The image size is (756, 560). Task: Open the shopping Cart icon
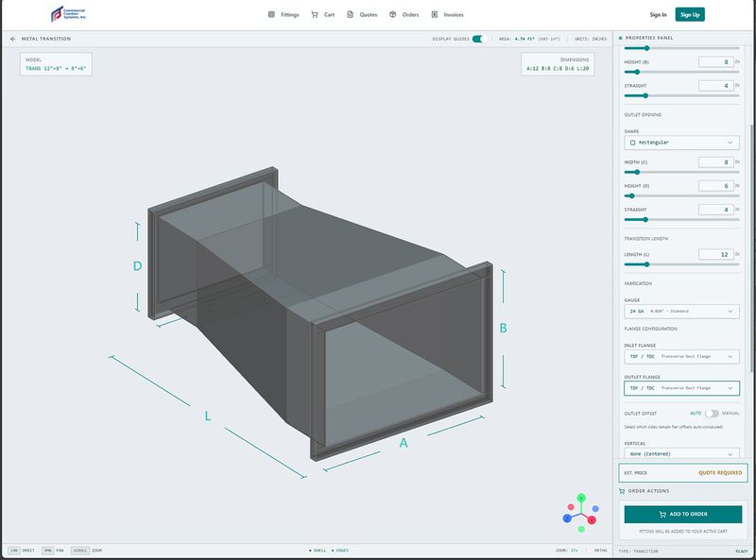(x=315, y=14)
